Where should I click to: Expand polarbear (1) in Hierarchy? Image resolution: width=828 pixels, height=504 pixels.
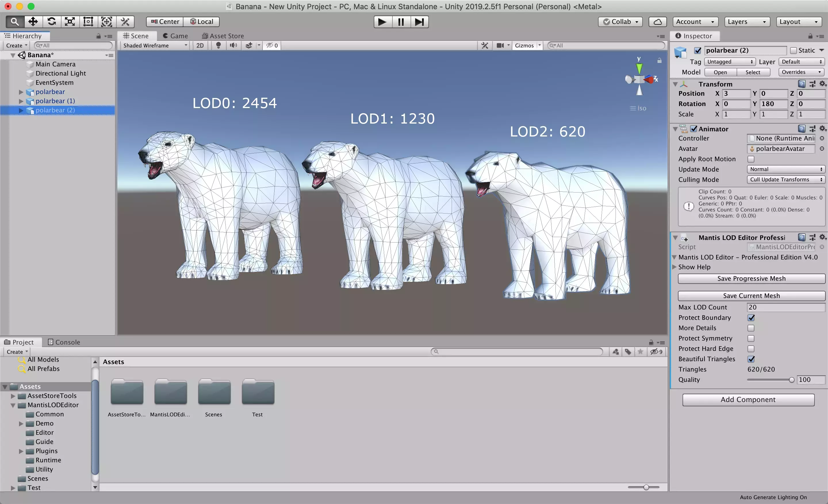[21, 101]
